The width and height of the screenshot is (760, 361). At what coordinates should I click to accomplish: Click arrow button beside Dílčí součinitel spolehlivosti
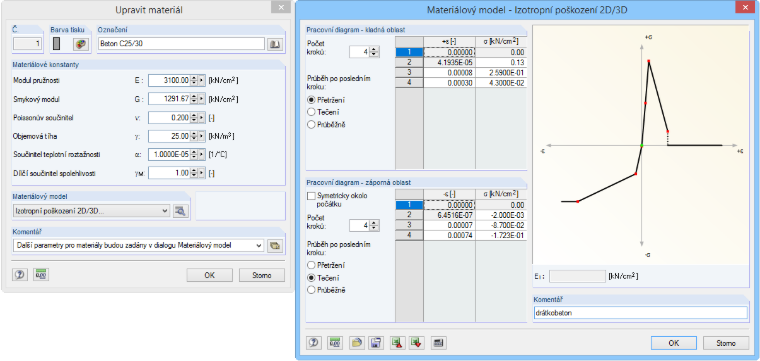point(202,173)
